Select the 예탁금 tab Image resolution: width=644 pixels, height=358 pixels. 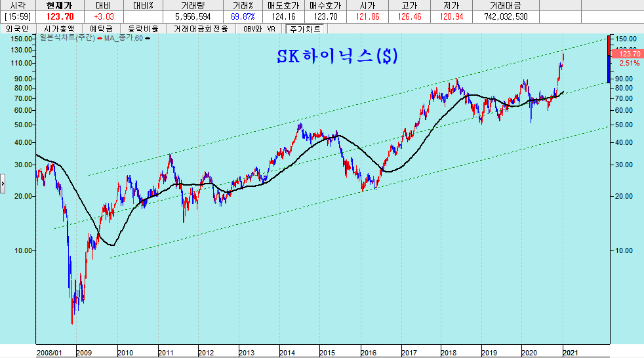point(101,29)
